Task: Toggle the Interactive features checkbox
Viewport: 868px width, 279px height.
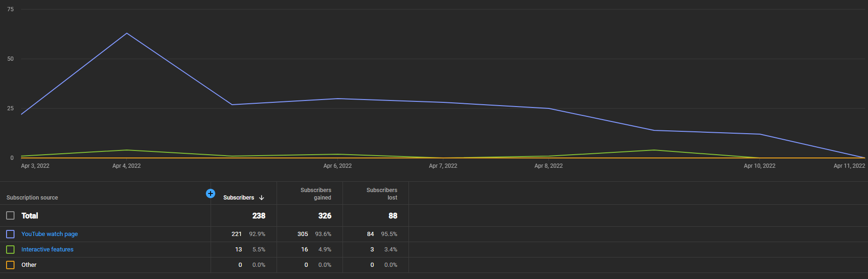Action: (x=10, y=250)
